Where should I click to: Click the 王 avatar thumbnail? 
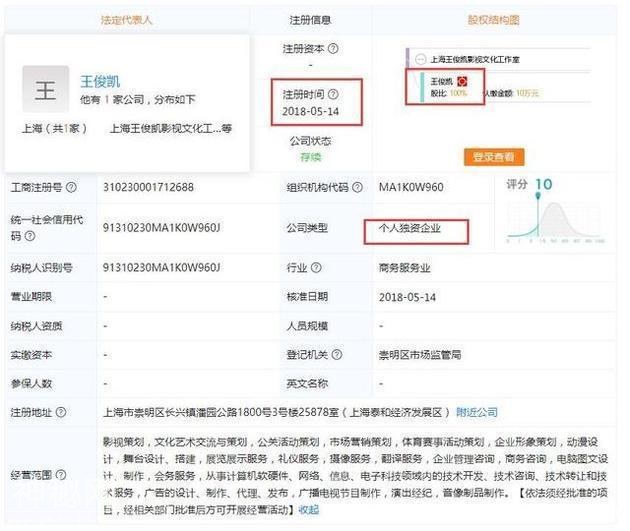tap(45, 89)
